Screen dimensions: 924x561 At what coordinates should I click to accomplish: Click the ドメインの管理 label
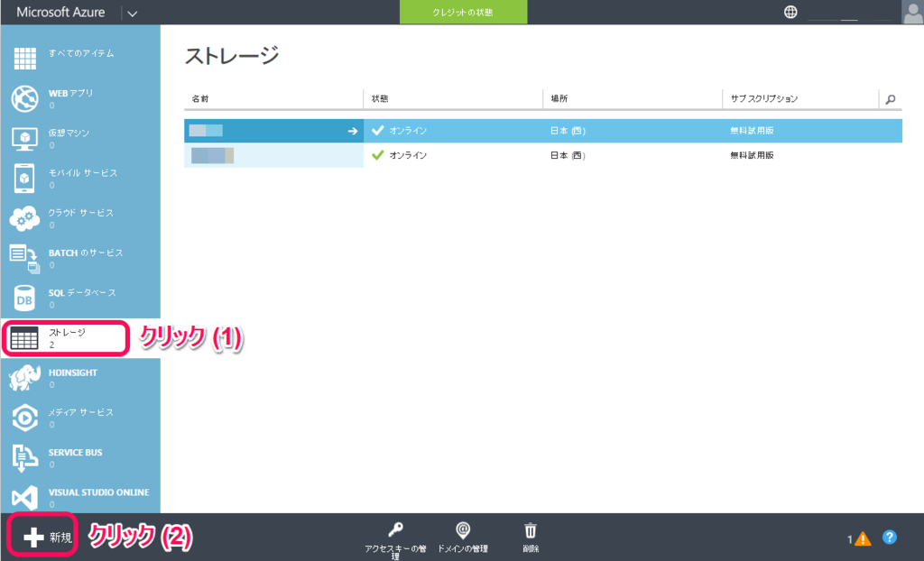pyautogui.click(x=463, y=548)
